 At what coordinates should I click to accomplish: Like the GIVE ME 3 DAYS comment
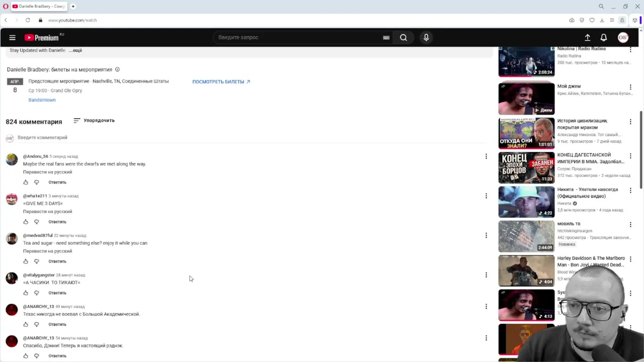(26, 222)
